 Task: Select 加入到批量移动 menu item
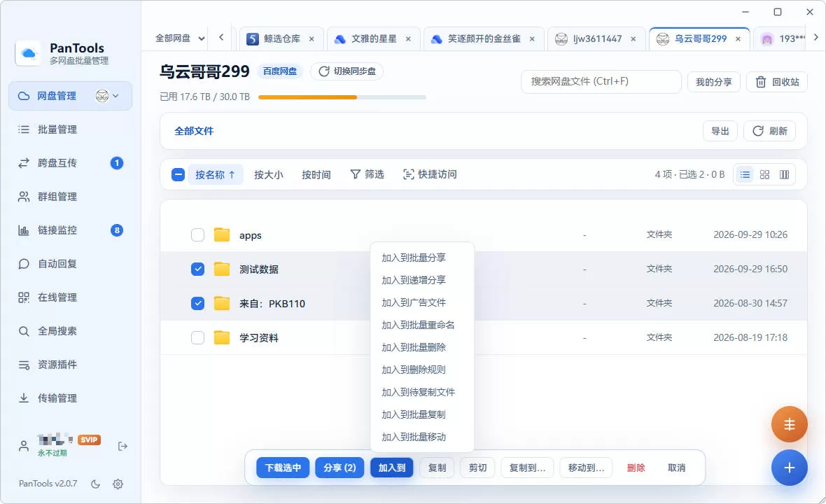click(423, 437)
